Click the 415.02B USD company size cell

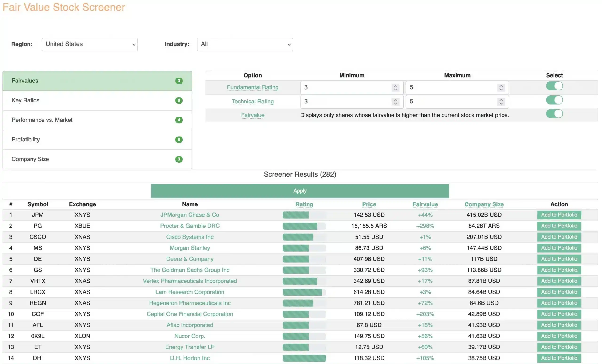(x=484, y=215)
